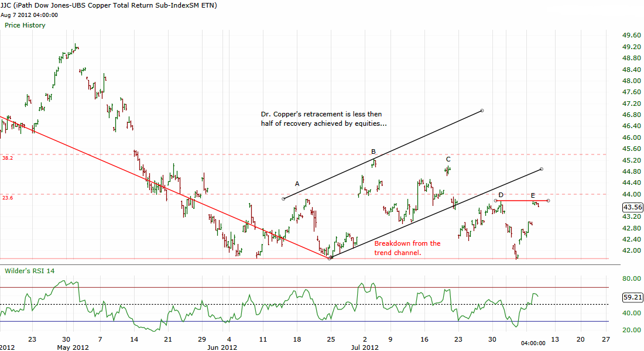Click the date axis label '7'
The width and height of the screenshot is (644, 351).
[100, 339]
